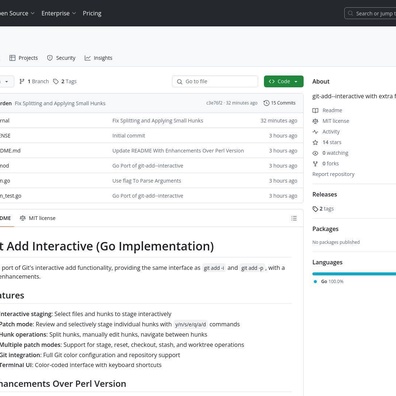This screenshot has height=396, width=396.
Task: Click the magnifier icon in Go to file
Action: tap(179, 81)
